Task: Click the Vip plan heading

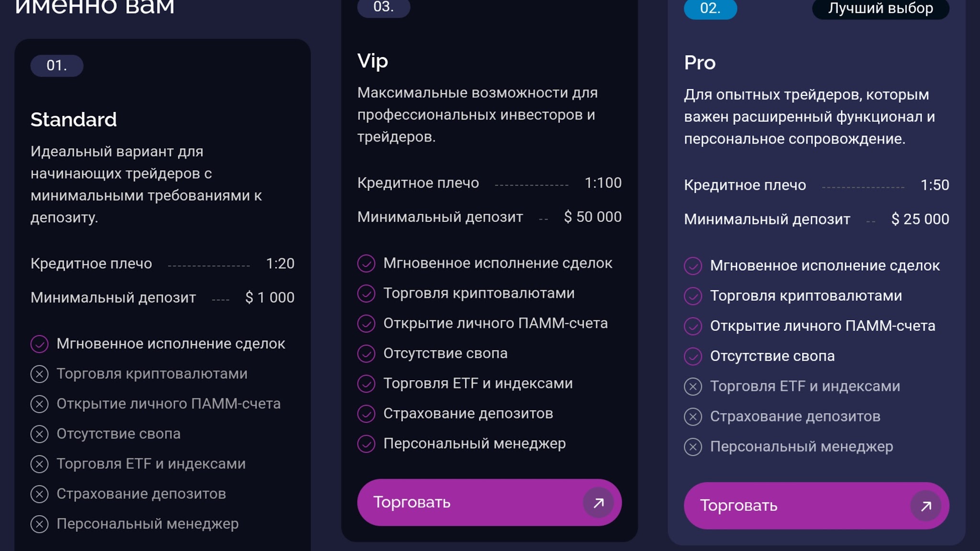Action: [x=373, y=61]
